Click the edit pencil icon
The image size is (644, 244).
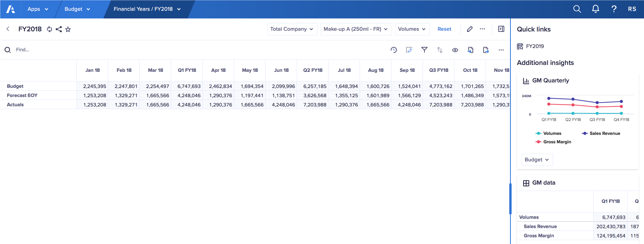click(x=470, y=29)
